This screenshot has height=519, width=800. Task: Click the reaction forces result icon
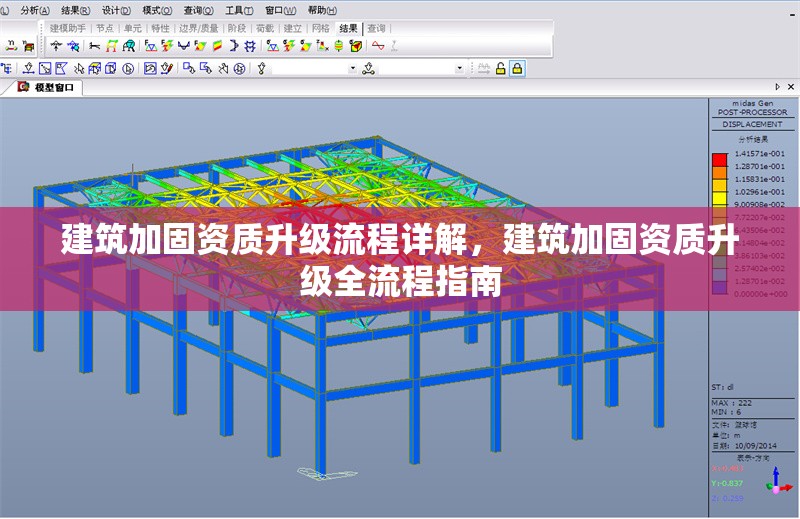tap(56, 46)
